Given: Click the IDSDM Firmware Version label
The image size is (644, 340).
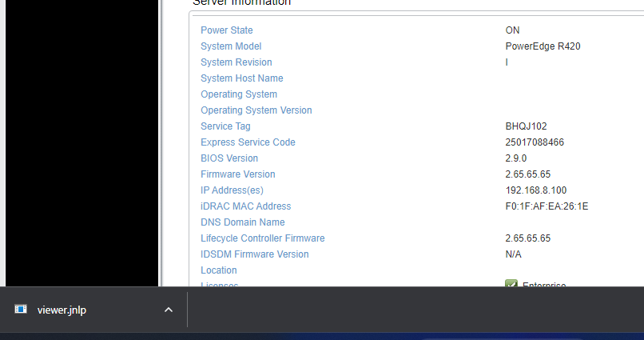Looking at the screenshot, I should 255,254.
